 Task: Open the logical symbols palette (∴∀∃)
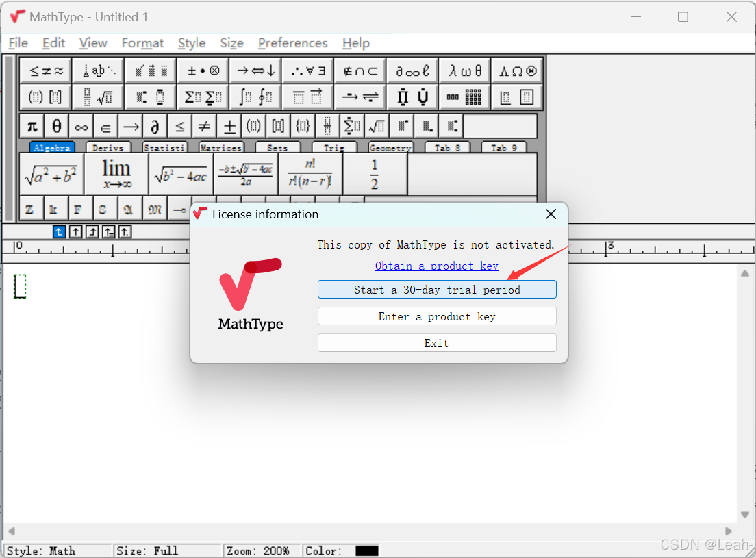click(308, 71)
